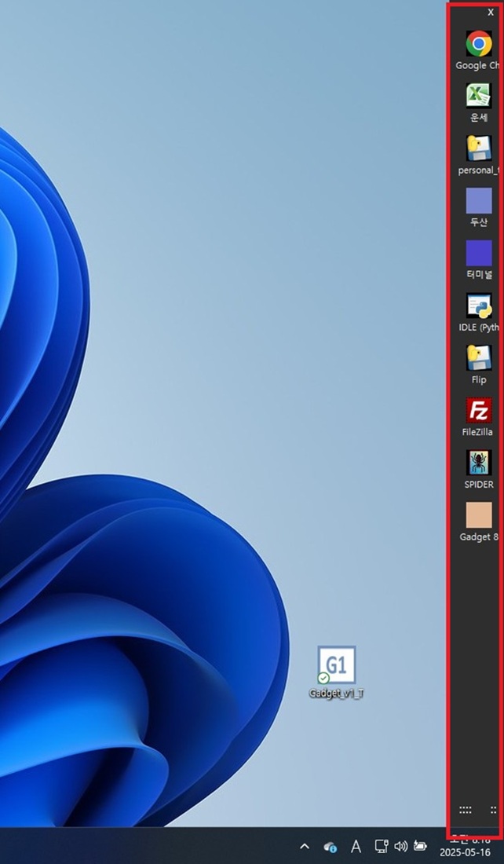Image resolution: width=504 pixels, height=864 pixels.
Task: Open the SPIDER shortcut icon
Action: click(479, 463)
